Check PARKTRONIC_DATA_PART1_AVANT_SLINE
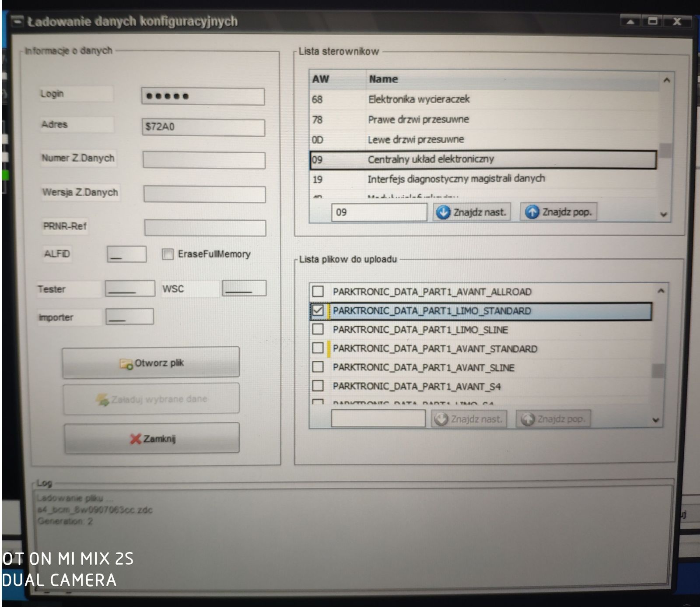Image resolution: width=700 pixels, height=609 pixels. (318, 367)
